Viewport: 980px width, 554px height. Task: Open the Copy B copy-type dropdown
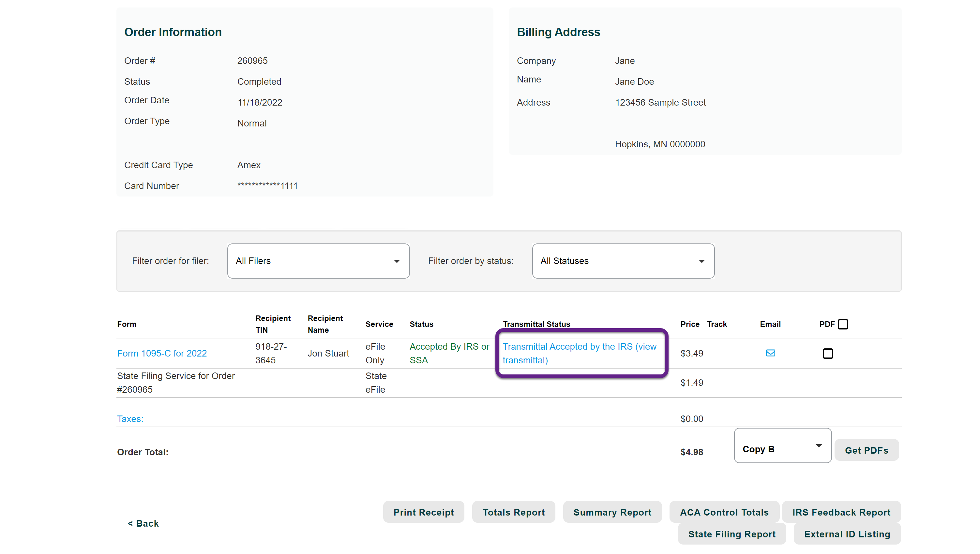[782, 445]
